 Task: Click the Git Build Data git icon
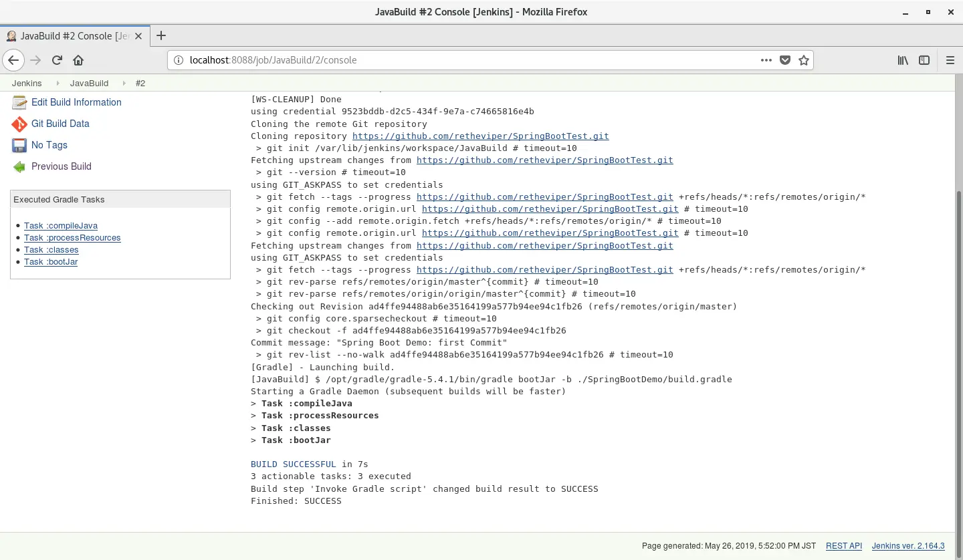click(19, 124)
